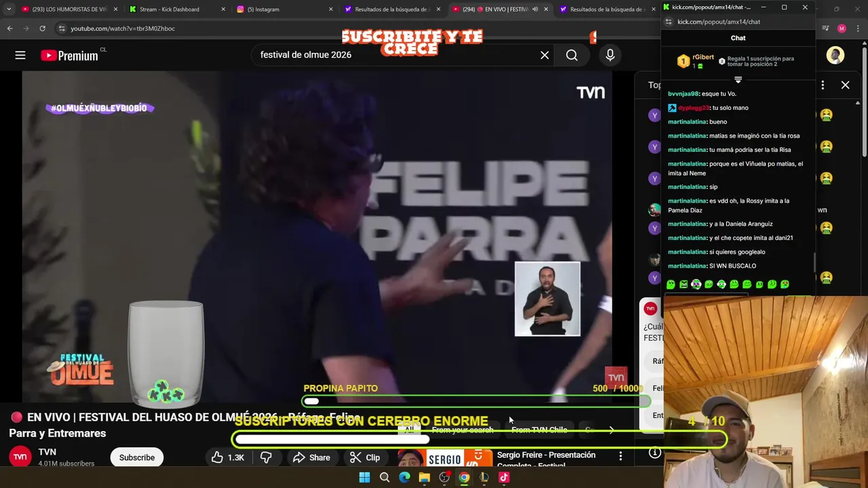Open martinalatina username on SI WN BUSCALO
The height and width of the screenshot is (488, 868).
tap(687, 266)
